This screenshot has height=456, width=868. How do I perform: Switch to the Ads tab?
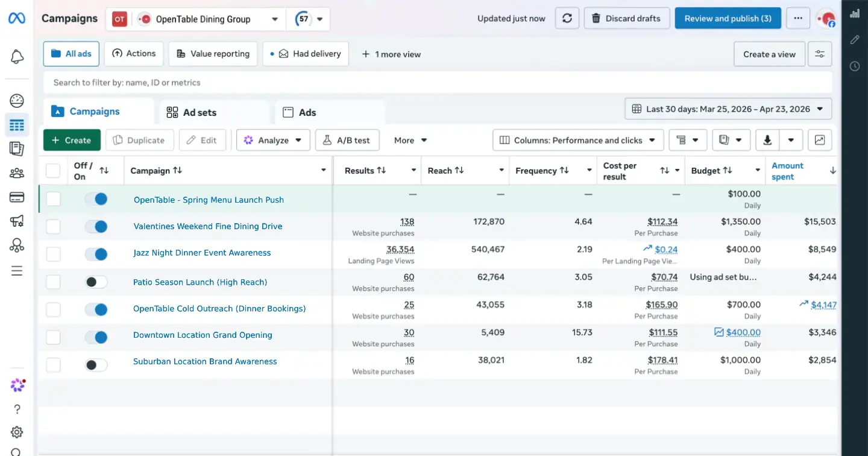pos(330,113)
